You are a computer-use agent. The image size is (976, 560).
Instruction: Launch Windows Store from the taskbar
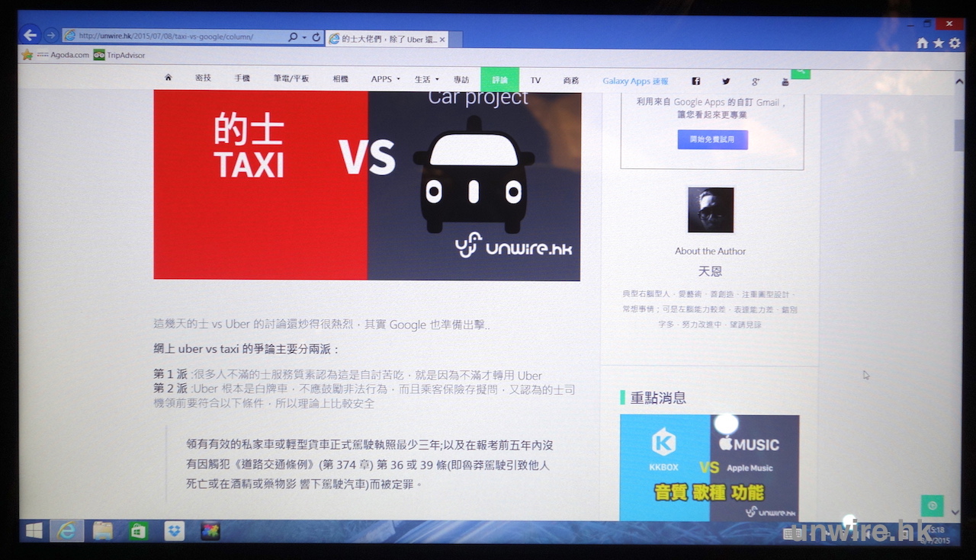coord(138,530)
